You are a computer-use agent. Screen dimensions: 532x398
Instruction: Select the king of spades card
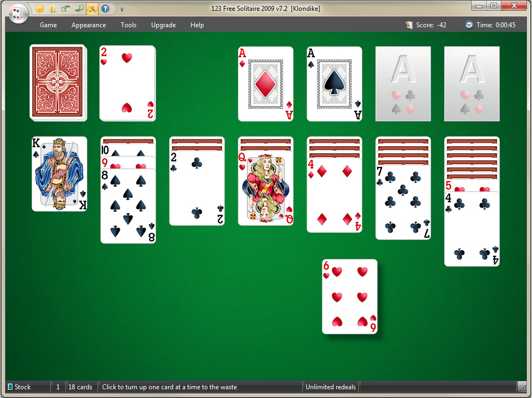(x=59, y=174)
